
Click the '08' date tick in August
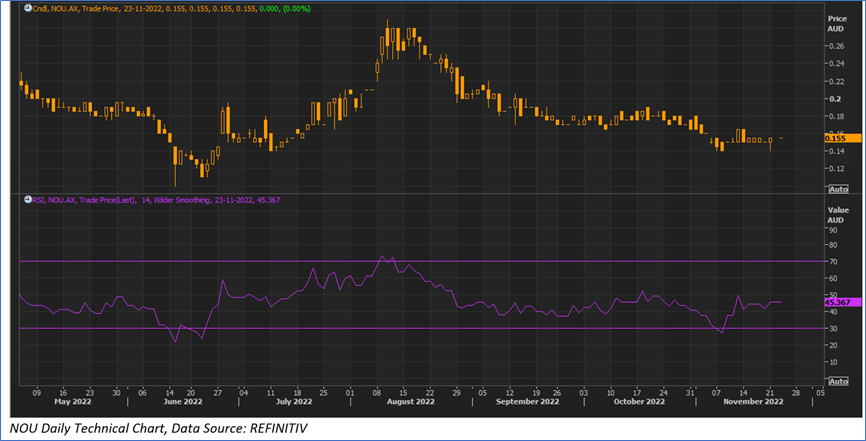pyautogui.click(x=378, y=393)
